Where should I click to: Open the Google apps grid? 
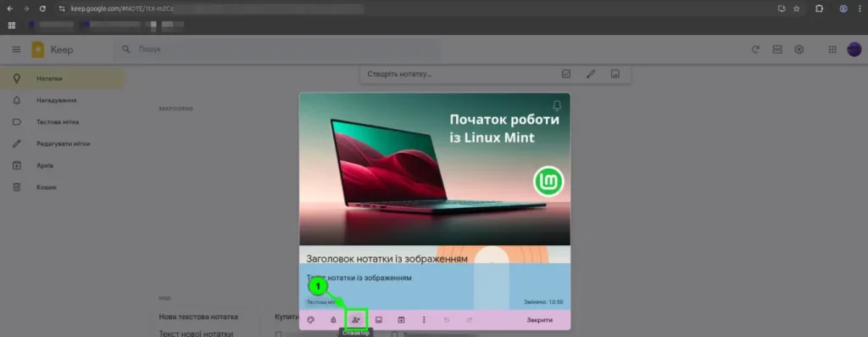[x=832, y=50]
